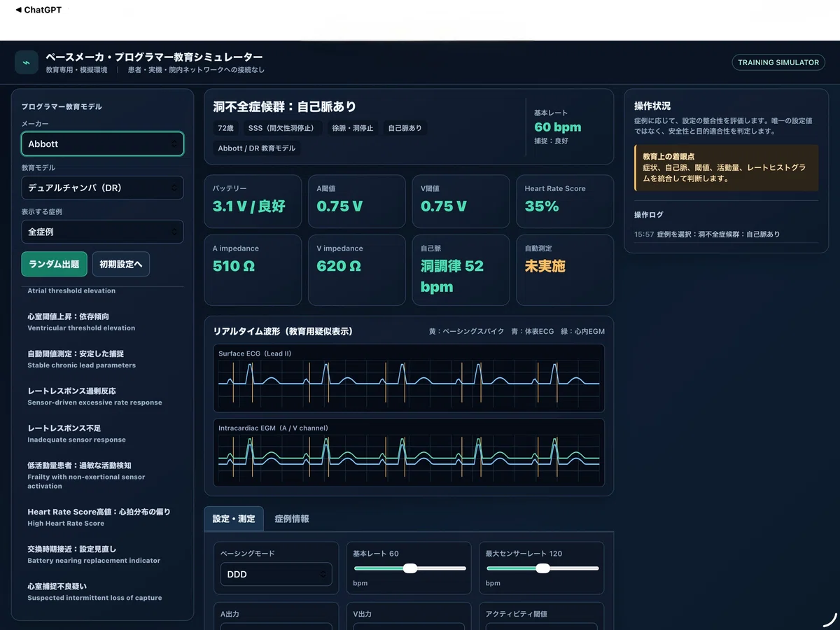Click the 基本レート 60 bpm header value

(x=557, y=127)
